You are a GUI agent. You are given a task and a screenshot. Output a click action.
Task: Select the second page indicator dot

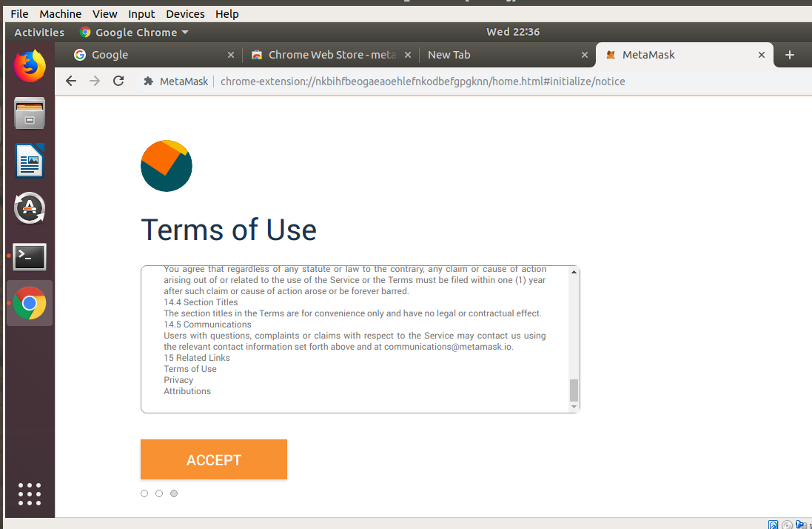click(x=158, y=493)
